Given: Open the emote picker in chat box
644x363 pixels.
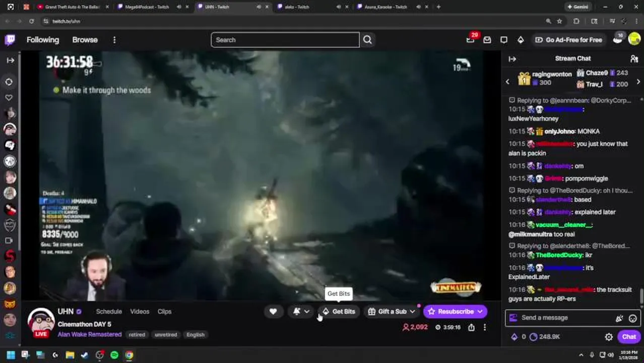Looking at the screenshot, I should 632,318.
